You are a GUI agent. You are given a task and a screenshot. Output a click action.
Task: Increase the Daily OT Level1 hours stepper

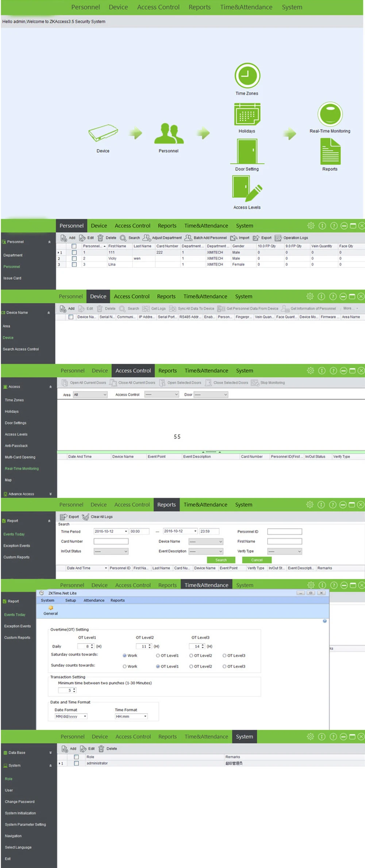pyautogui.click(x=92, y=645)
